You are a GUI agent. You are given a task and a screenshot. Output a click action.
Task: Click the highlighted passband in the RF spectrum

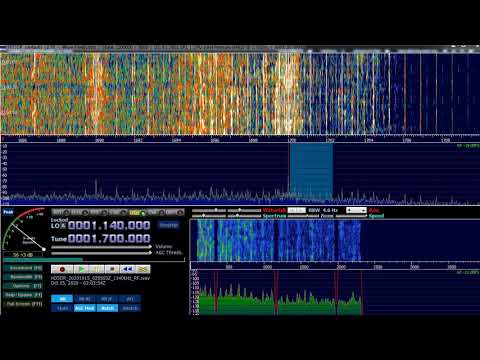[x=311, y=172]
